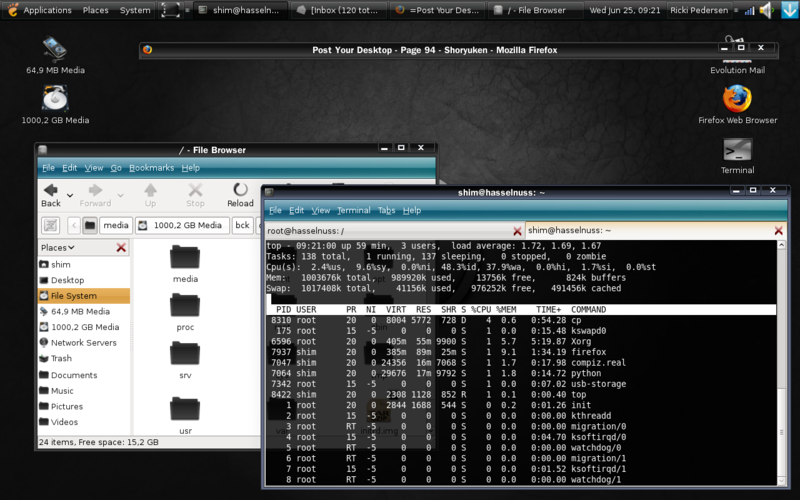800x500 pixels.
Task: Close the root@hasselnuss terminal tab
Action: (x=517, y=231)
